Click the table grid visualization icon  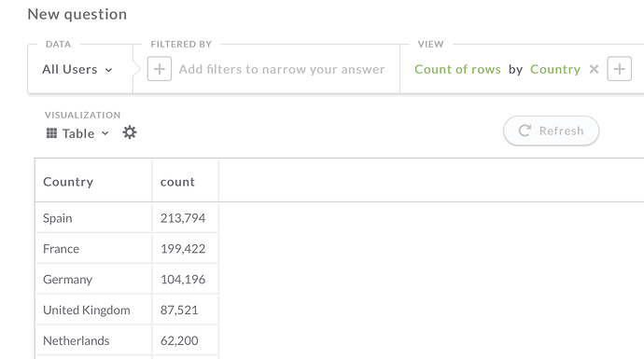coord(51,133)
